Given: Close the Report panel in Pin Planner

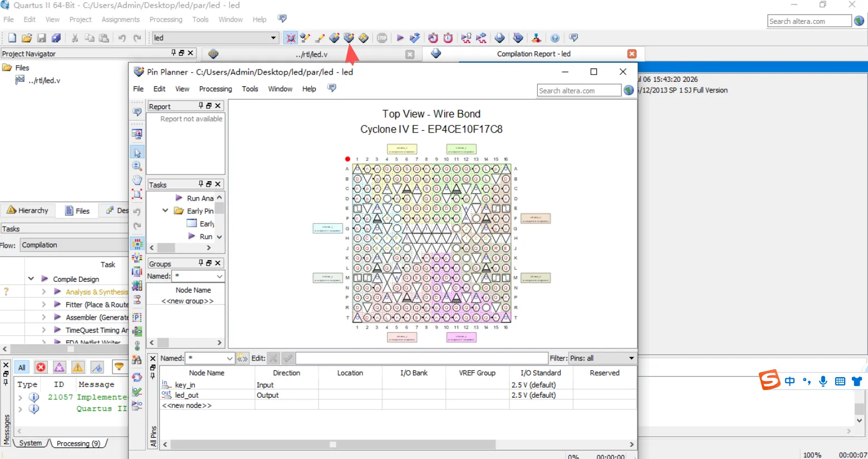Looking at the screenshot, I should click(218, 106).
